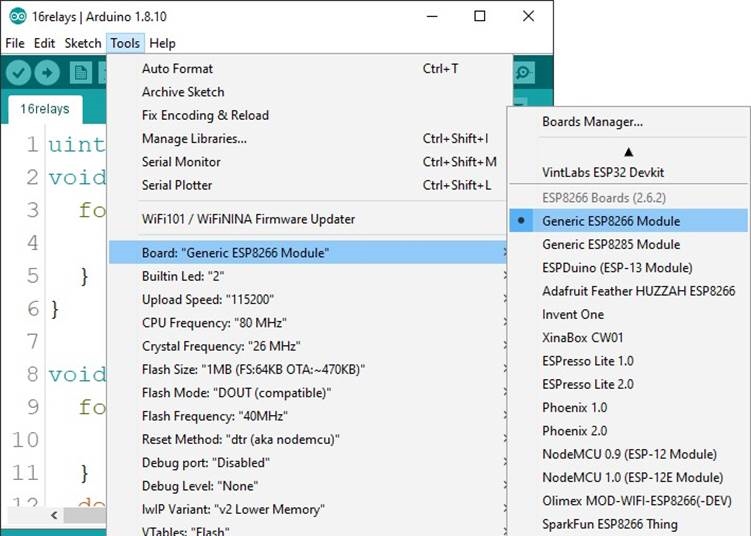Expand the Debug Level submenu
This screenshot has width=751, height=536.
click(307, 486)
